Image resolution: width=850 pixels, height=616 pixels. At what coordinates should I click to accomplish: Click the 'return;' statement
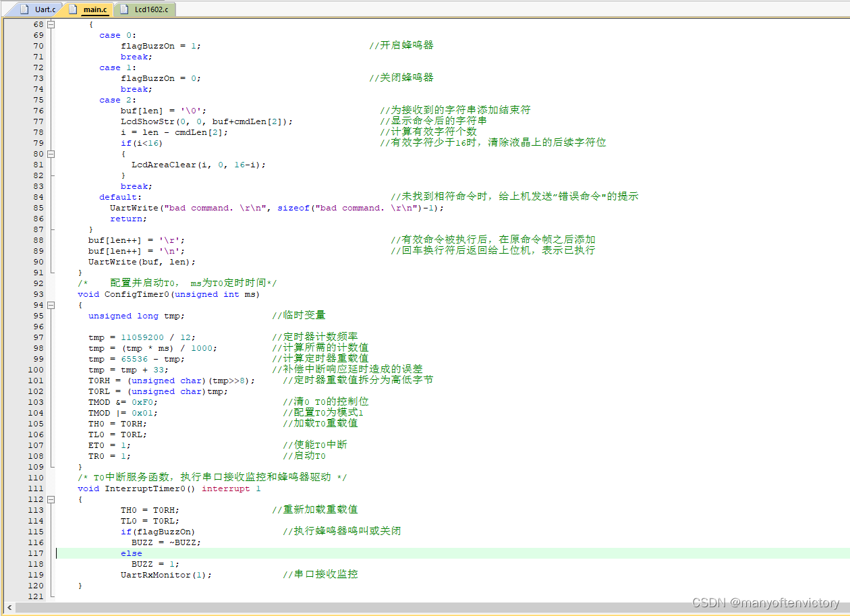tap(128, 219)
